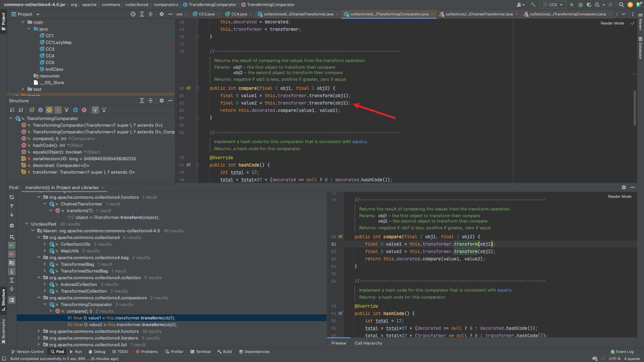Start debugging with the green bug icon

[x=581, y=5]
